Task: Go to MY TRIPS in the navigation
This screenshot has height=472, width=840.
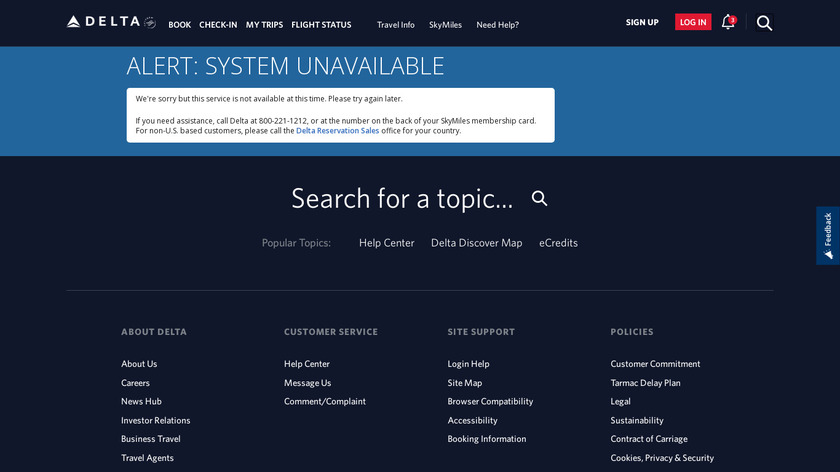Action: coord(264,25)
